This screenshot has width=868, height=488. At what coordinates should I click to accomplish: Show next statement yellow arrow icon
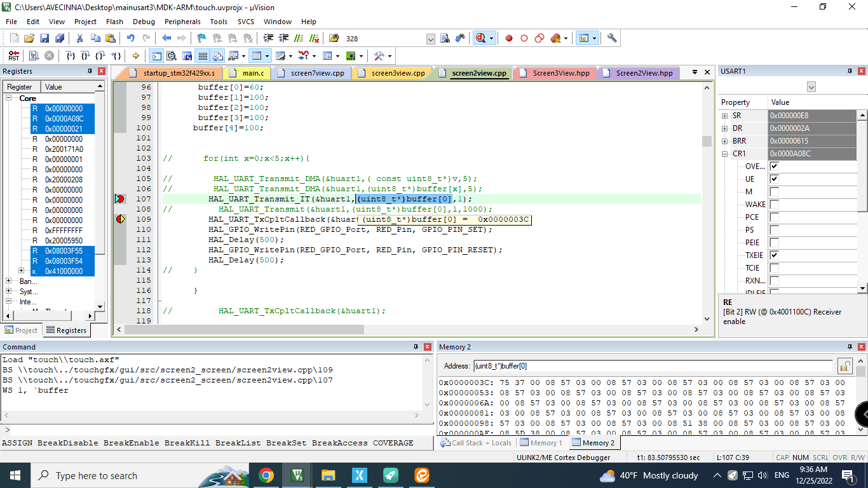(136, 55)
